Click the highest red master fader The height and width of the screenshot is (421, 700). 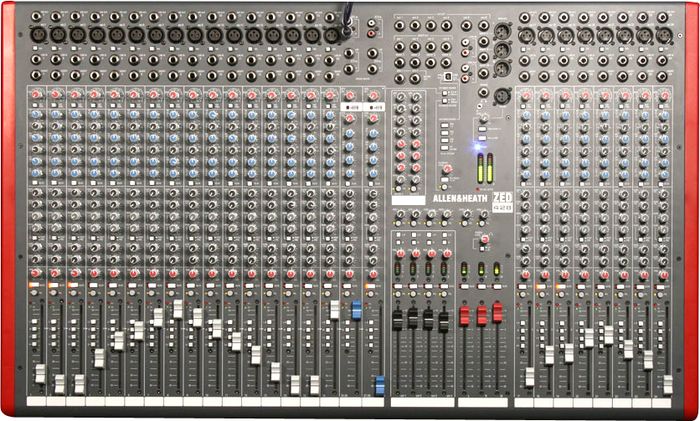point(497,312)
